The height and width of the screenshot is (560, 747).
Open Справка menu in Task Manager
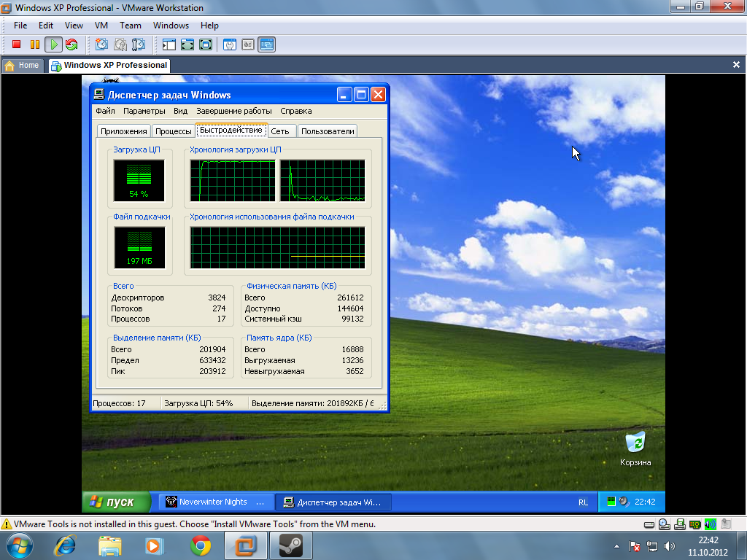click(296, 111)
